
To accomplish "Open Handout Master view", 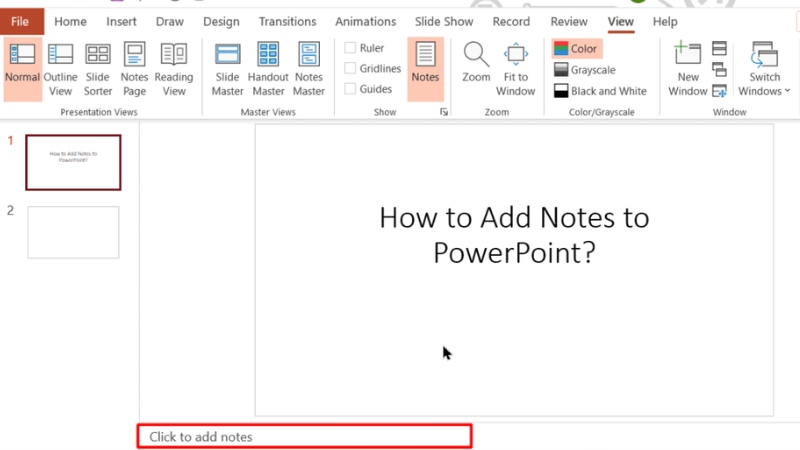I will [268, 69].
